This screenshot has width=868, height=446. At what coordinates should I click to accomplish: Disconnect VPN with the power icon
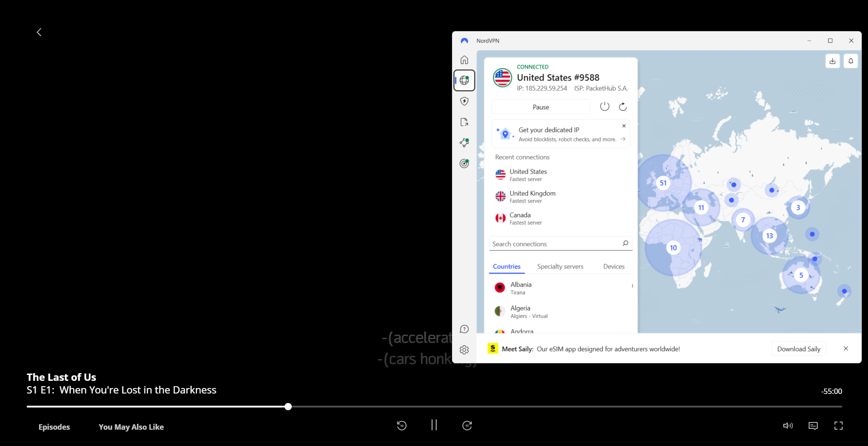[x=605, y=107]
